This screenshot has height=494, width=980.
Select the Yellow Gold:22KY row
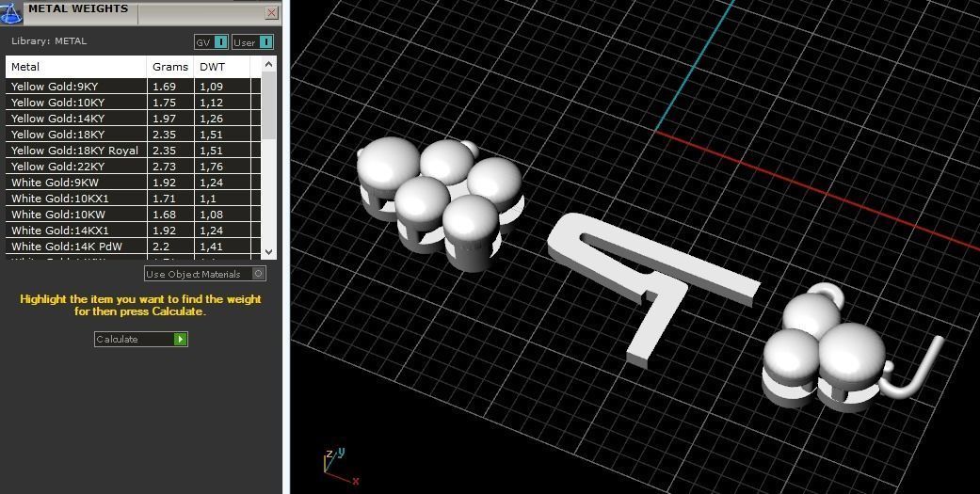pyautogui.click(x=133, y=167)
